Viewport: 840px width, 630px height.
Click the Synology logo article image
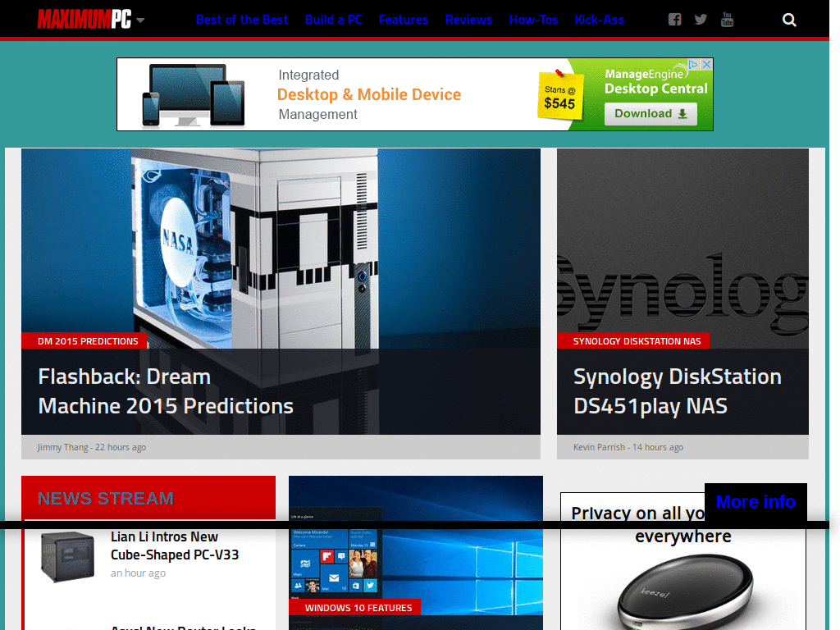click(683, 249)
